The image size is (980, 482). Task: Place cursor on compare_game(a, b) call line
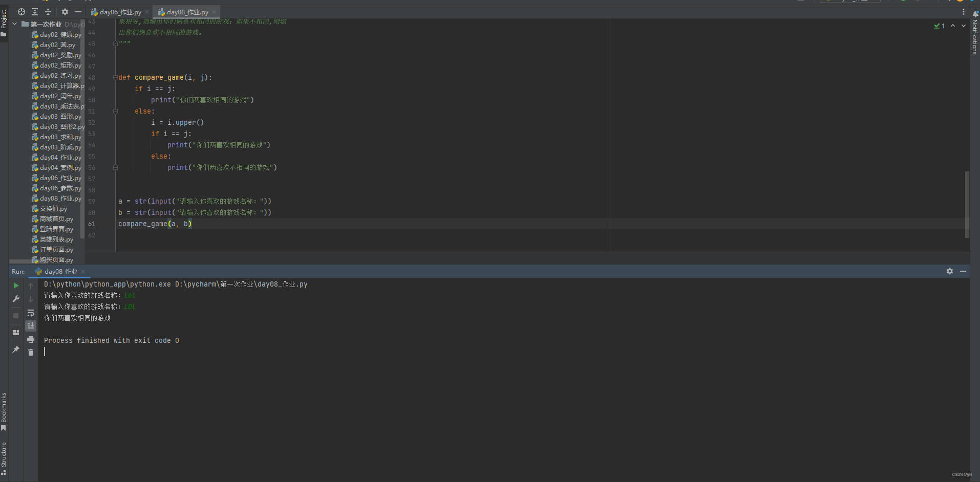tap(155, 224)
